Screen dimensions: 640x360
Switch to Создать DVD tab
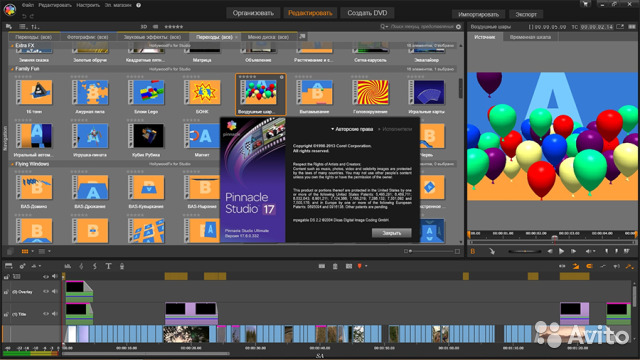(367, 13)
